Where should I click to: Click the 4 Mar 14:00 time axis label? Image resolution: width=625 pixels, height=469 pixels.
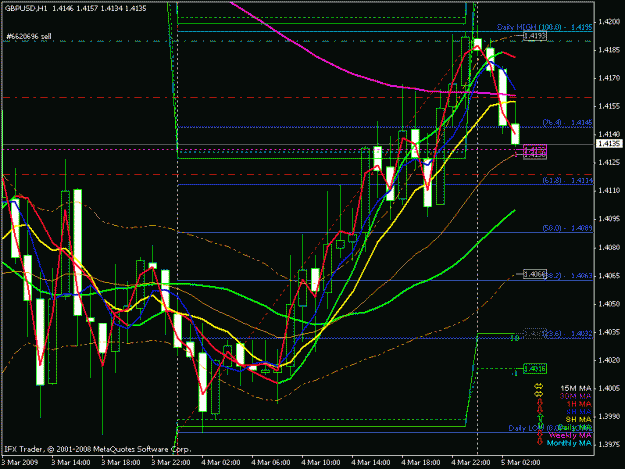(x=371, y=462)
